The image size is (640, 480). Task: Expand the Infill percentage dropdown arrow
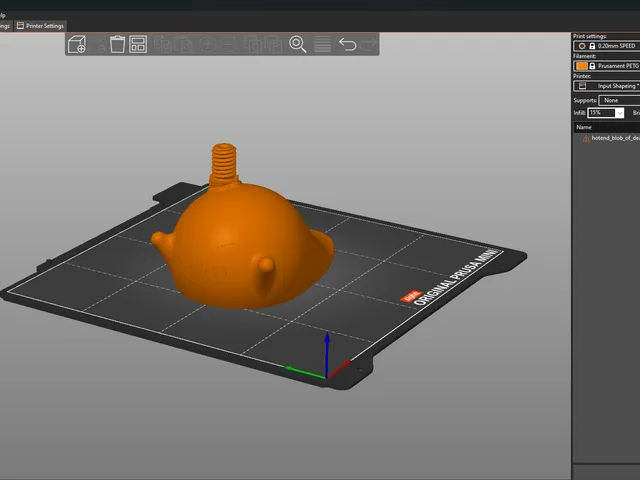620,113
